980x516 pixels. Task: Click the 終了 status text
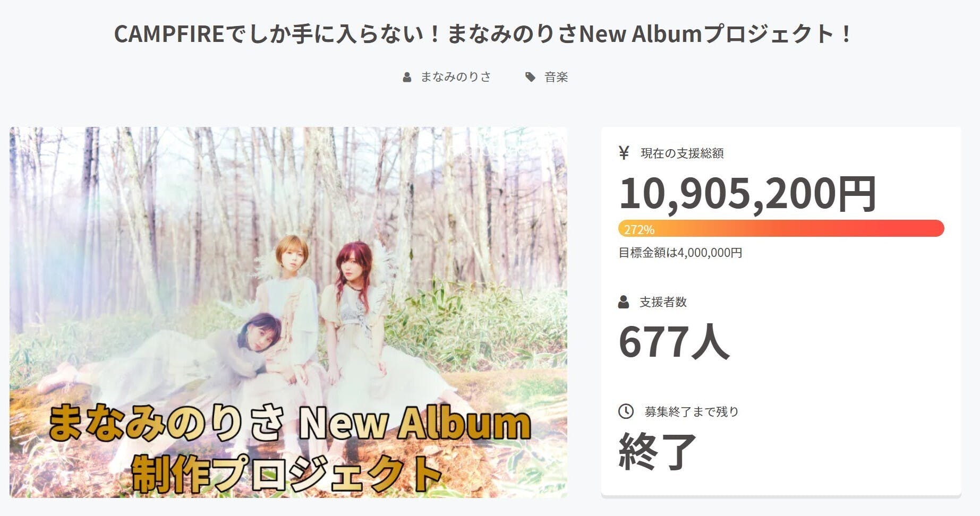point(658,451)
